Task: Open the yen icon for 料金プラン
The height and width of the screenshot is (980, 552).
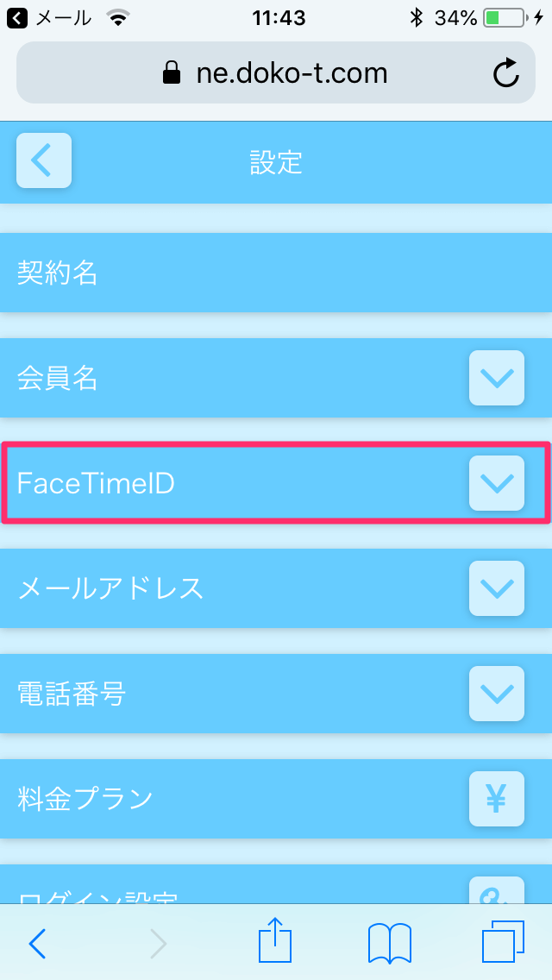Action: tap(496, 799)
